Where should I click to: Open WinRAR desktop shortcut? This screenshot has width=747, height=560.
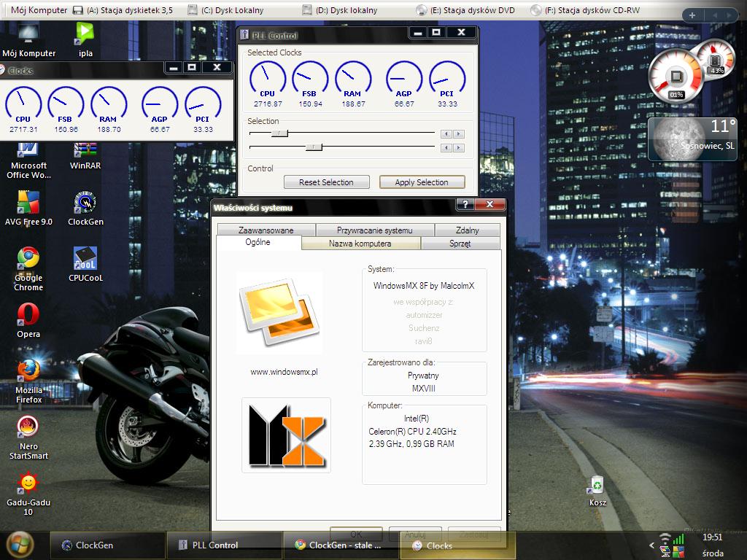85,157
